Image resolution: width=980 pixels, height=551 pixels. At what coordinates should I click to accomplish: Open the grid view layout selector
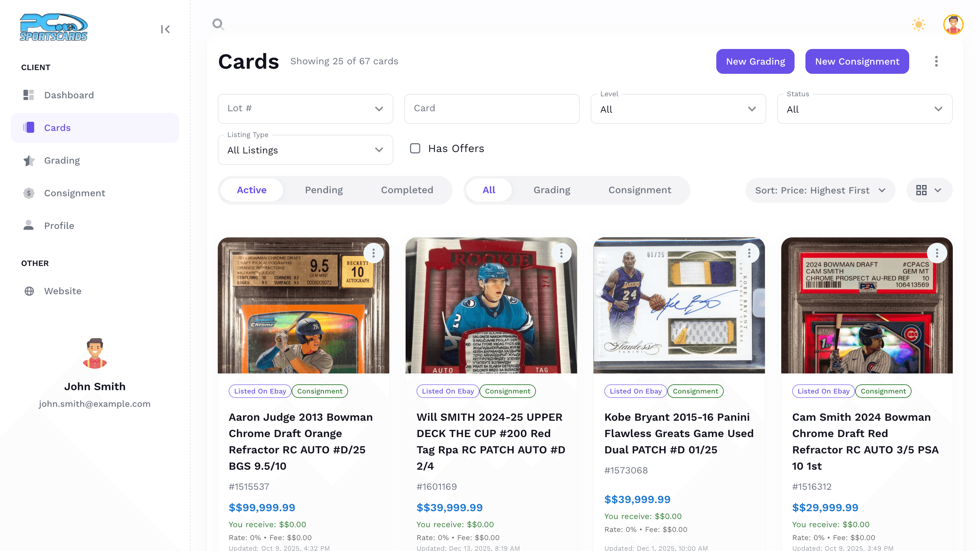[929, 190]
